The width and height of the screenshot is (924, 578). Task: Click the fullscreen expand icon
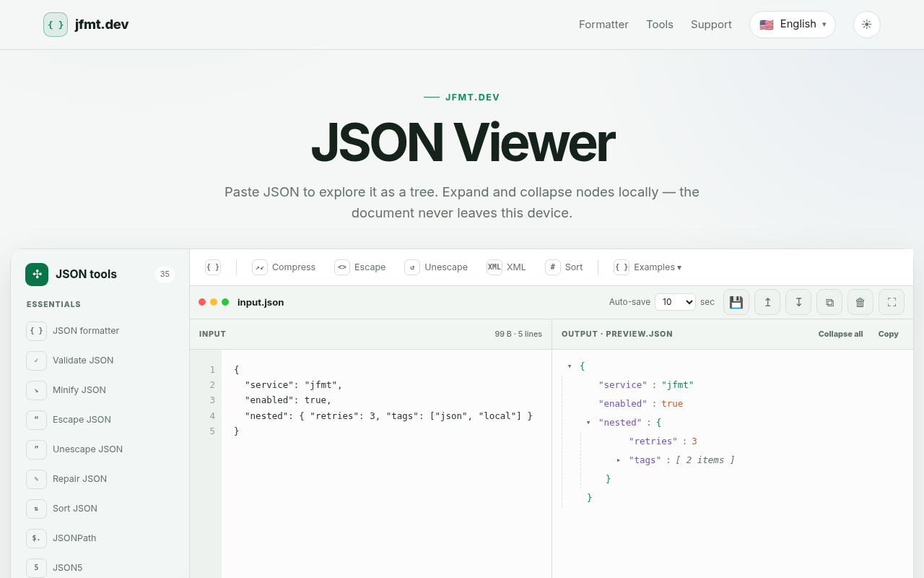click(892, 302)
